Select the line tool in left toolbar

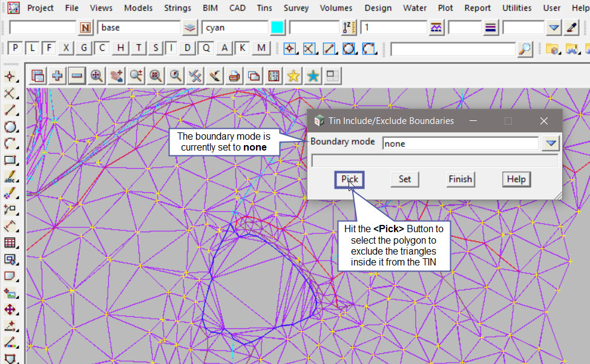(10, 110)
